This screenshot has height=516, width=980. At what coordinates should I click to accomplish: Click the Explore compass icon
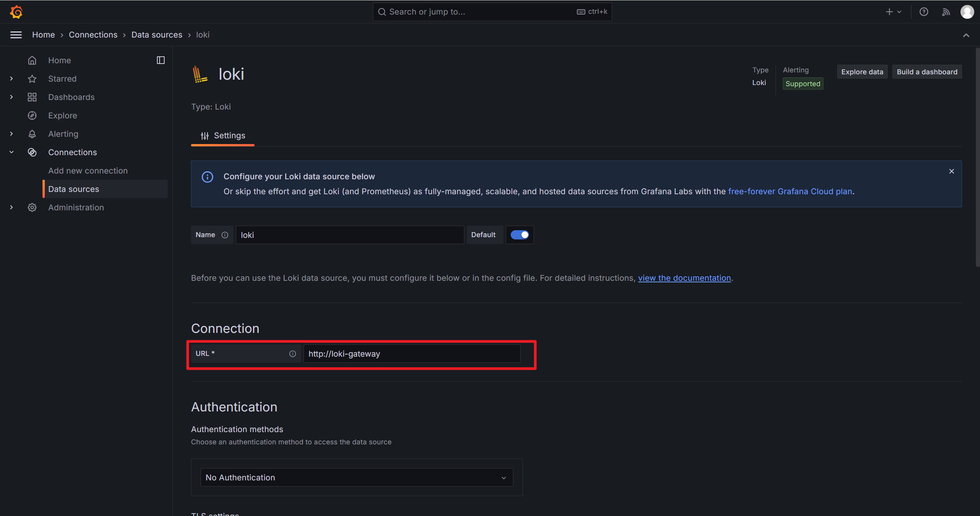32,115
